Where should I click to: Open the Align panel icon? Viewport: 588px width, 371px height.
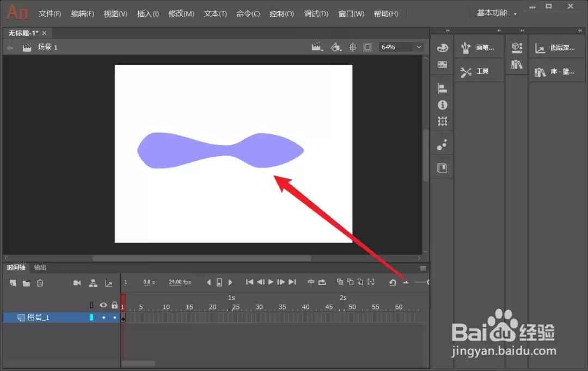click(443, 89)
